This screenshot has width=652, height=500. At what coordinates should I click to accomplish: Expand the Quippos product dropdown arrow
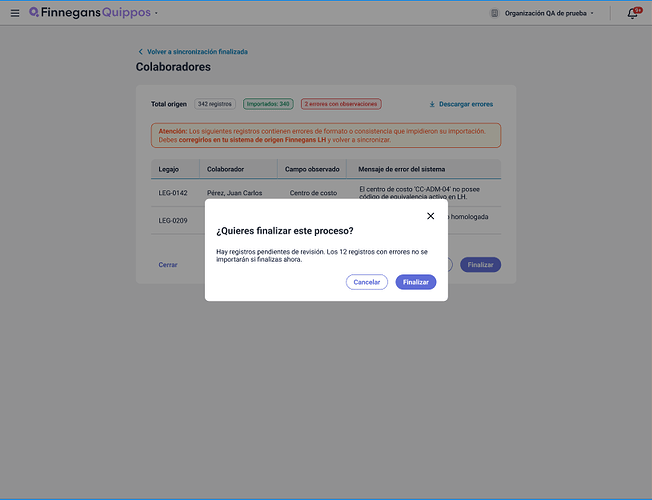pyautogui.click(x=156, y=13)
